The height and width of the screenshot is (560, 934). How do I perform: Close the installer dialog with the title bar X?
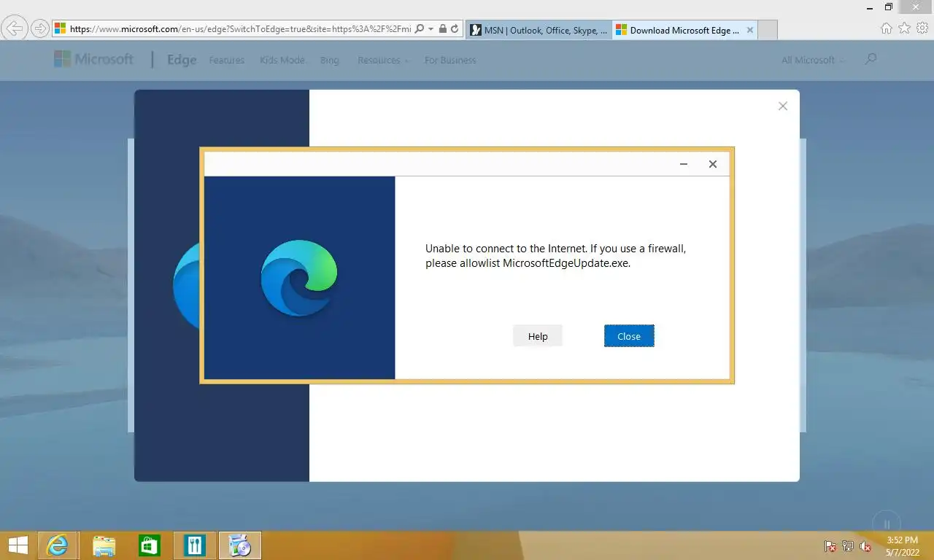pyautogui.click(x=713, y=164)
